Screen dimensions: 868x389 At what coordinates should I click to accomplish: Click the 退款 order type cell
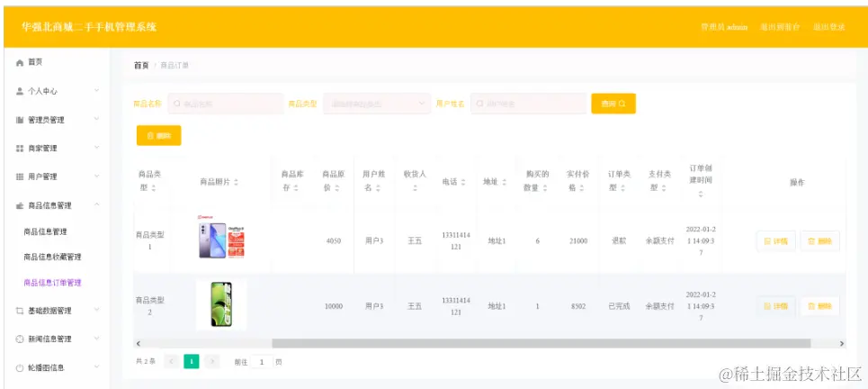619,241
